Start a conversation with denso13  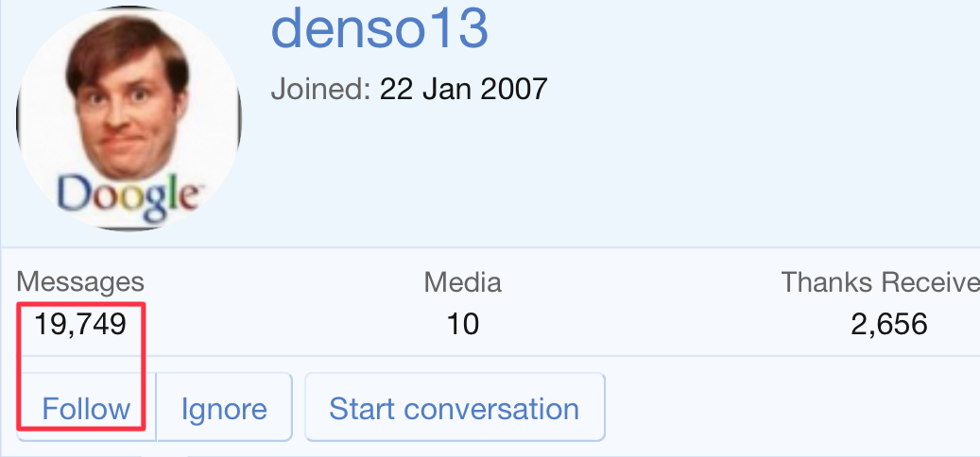click(x=454, y=409)
